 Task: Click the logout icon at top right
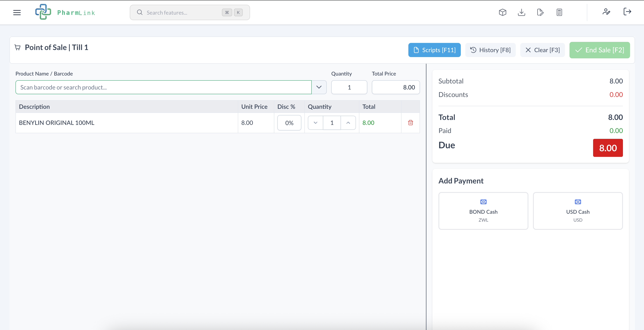coord(627,12)
